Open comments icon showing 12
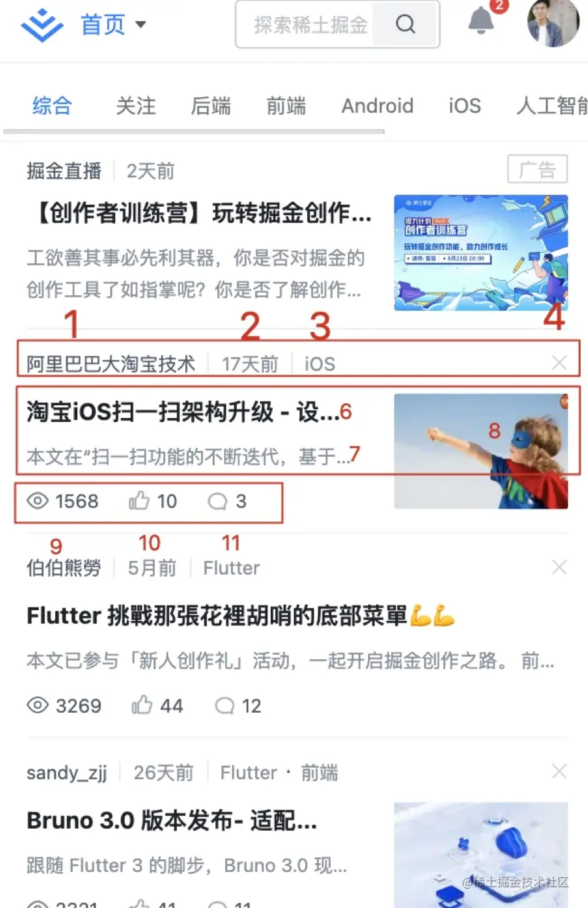Screen dimensions: 588x908 (x=225, y=706)
